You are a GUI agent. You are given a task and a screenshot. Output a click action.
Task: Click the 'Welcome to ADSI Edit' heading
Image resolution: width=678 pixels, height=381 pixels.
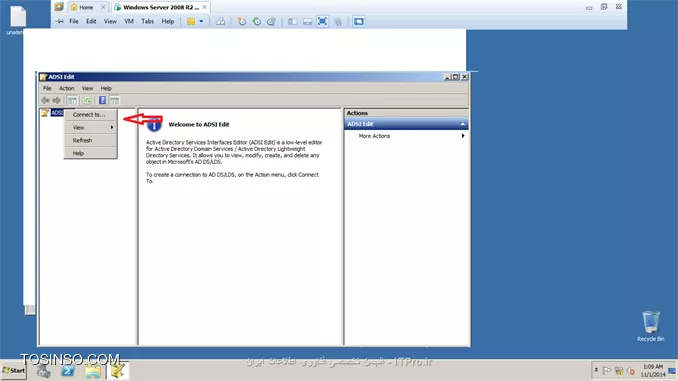click(x=199, y=125)
